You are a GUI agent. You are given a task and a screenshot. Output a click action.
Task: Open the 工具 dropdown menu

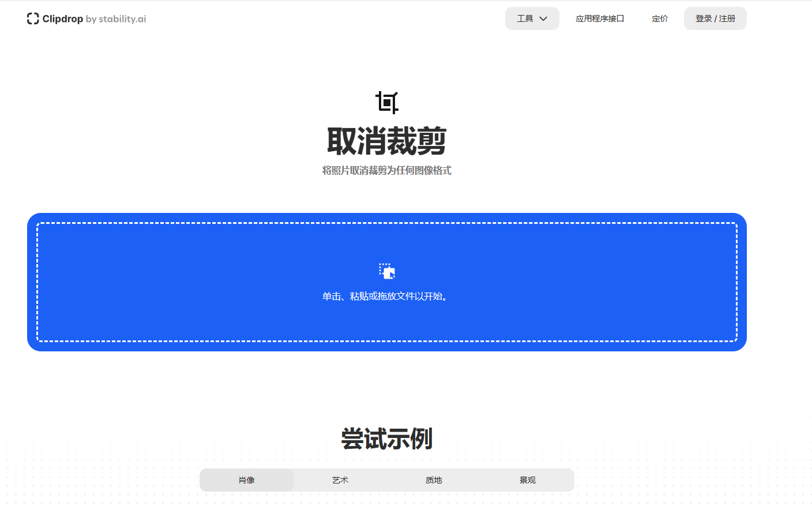click(532, 18)
